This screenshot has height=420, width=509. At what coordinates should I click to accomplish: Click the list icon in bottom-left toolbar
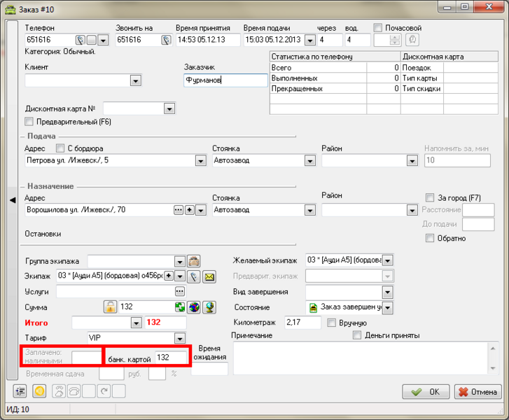[x=20, y=391]
